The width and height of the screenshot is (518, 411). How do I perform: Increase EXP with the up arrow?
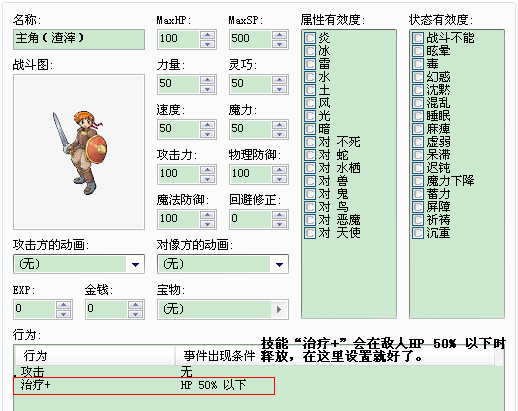[x=63, y=305]
